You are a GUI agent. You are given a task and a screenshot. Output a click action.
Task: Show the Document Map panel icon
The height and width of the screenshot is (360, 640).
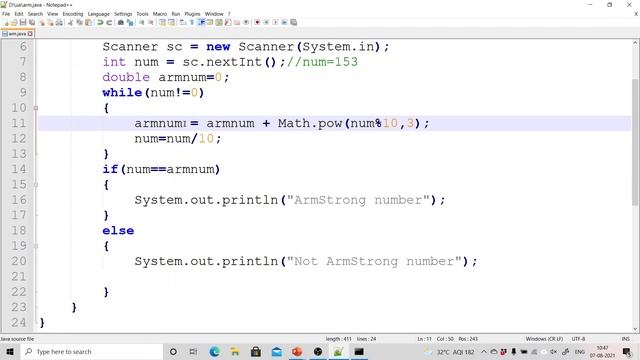point(219,22)
